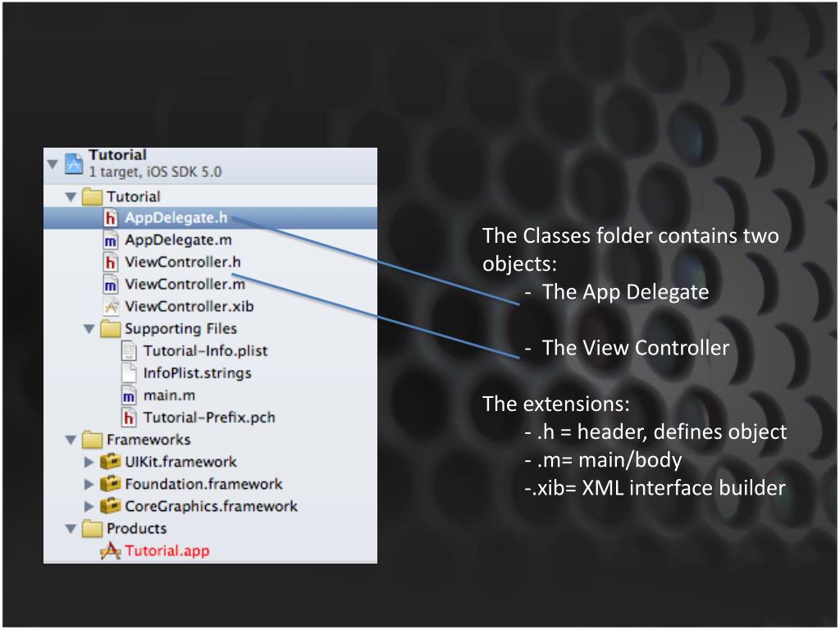Open InfoPlist.strings in the navigator
The image size is (840, 630).
[197, 373]
